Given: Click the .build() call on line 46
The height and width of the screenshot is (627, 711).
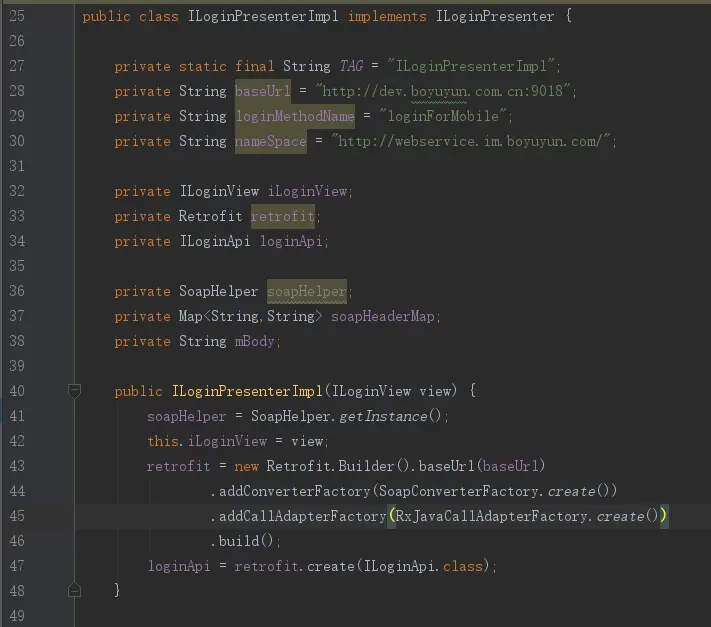Looking at the screenshot, I should (x=242, y=541).
